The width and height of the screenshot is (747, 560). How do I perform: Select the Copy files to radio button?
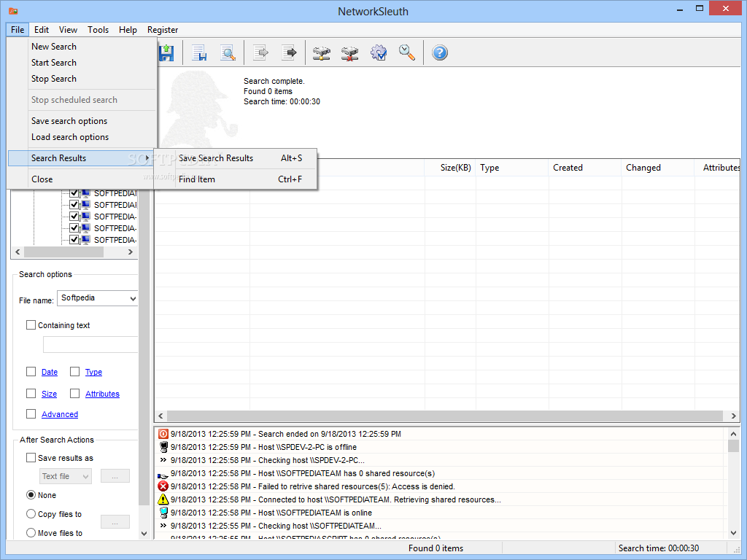point(31,514)
